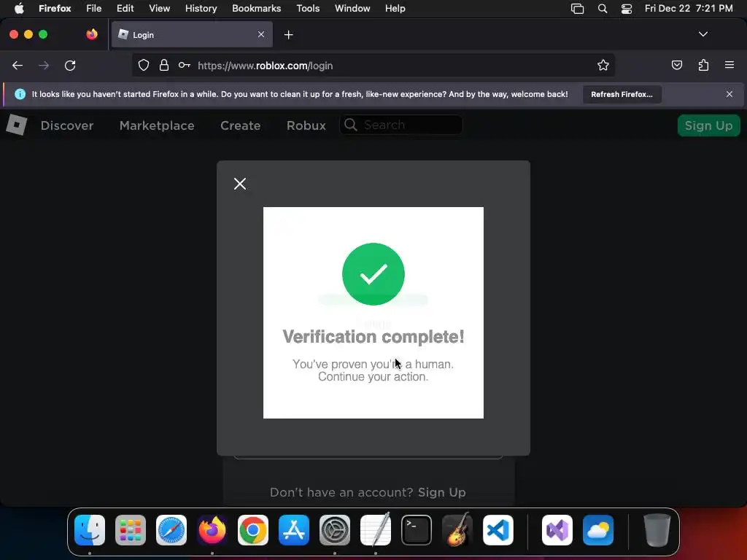Viewport: 747px width, 560px height.
Task: Open the Robux page link
Action: [306, 125]
